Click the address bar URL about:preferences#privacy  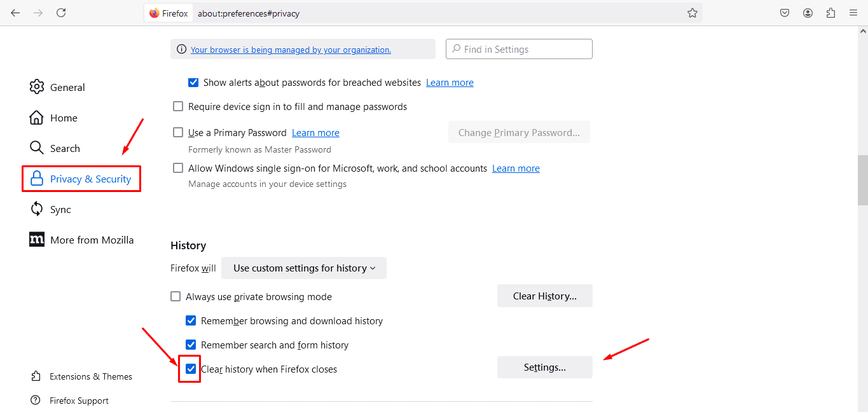249,13
